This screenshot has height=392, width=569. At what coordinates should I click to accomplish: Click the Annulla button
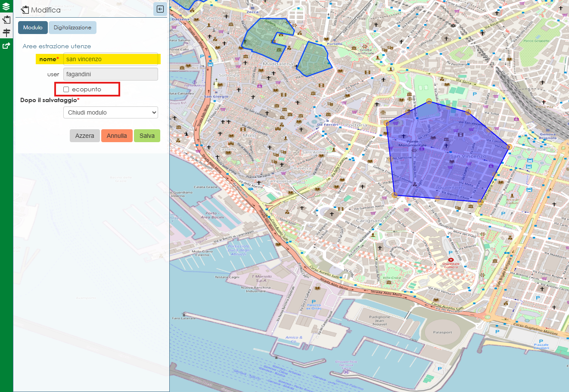point(117,136)
